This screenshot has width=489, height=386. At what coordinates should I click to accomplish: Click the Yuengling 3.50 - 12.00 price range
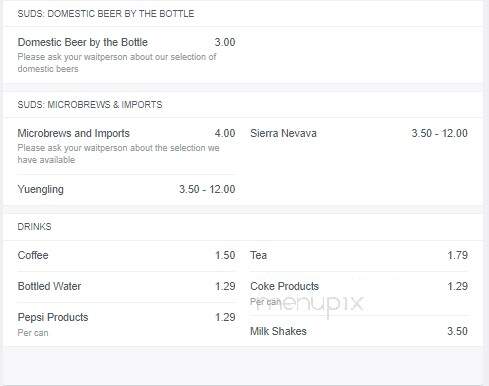click(207, 189)
